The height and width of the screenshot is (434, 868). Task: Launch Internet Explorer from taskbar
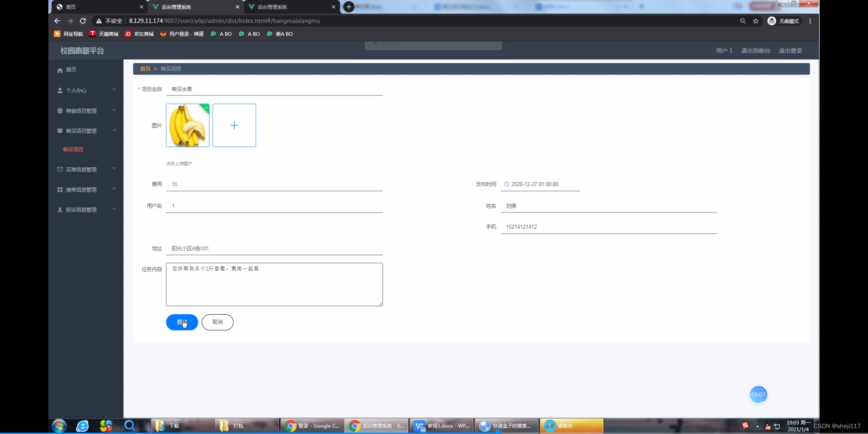tap(82, 426)
